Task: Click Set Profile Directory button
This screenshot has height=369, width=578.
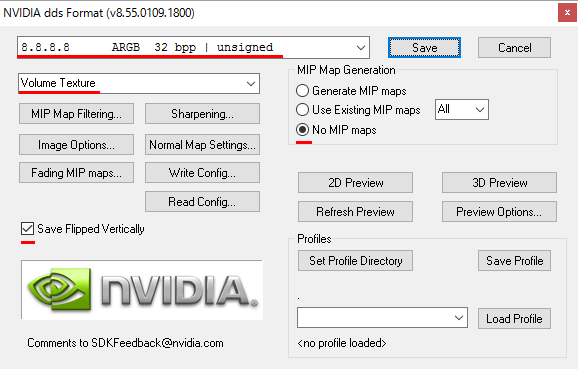Action: tap(355, 261)
